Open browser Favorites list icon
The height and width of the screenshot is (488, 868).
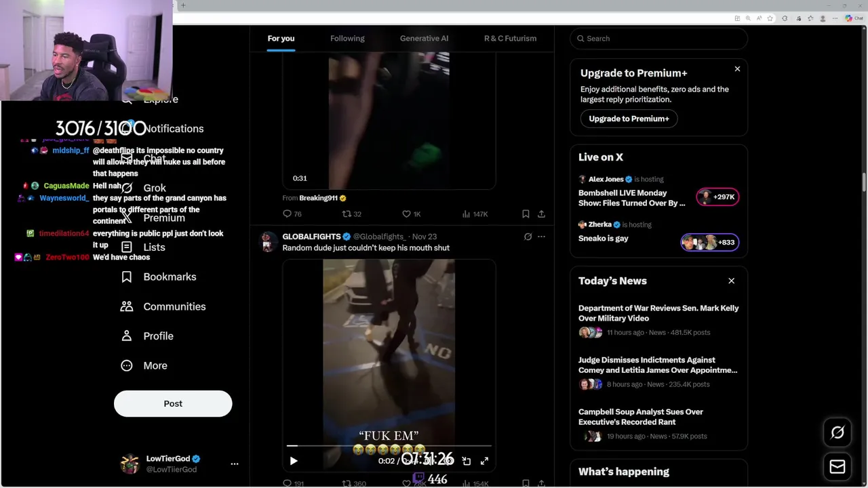click(x=810, y=18)
